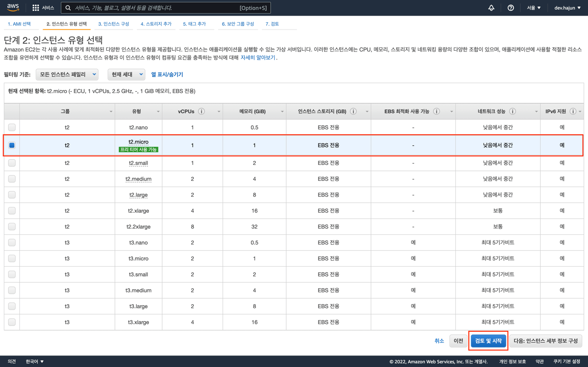The image size is (588, 367).
Task: Open the help question mark icon
Action: [511, 8]
